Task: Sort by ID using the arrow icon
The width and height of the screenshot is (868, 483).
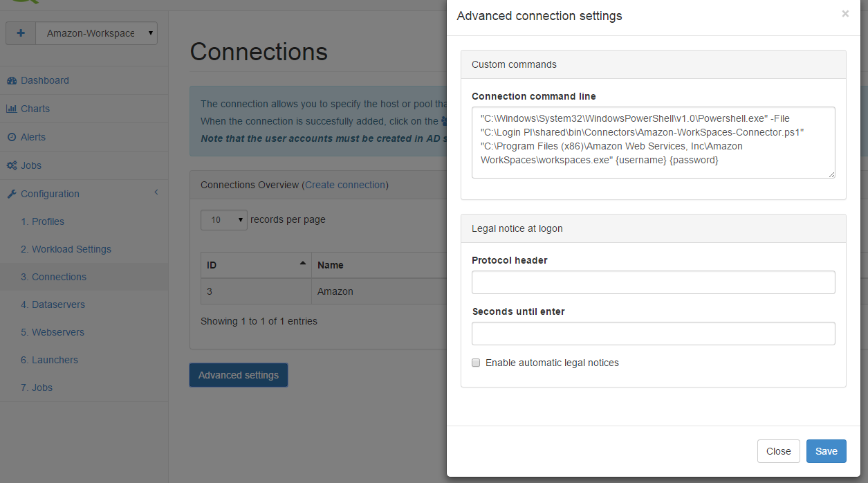Action: 302,264
